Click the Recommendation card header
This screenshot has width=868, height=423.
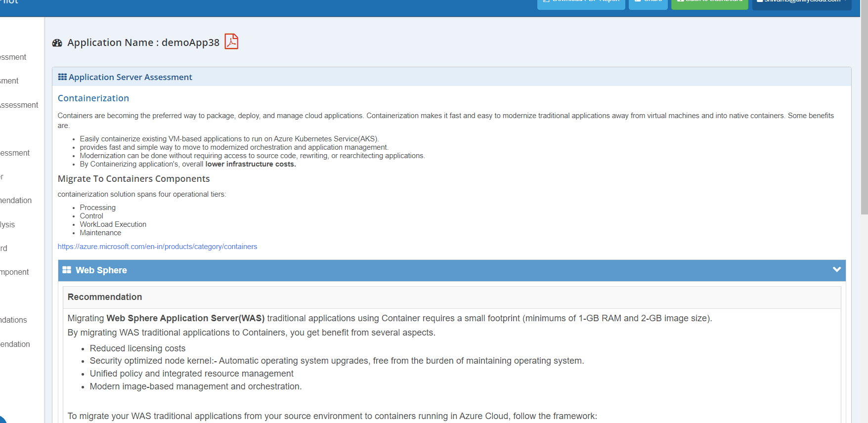[452, 297]
